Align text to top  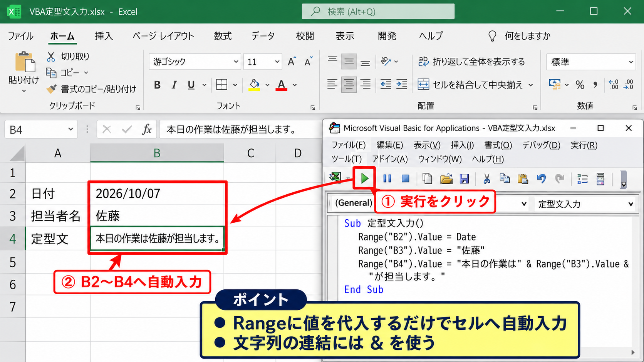point(333,61)
